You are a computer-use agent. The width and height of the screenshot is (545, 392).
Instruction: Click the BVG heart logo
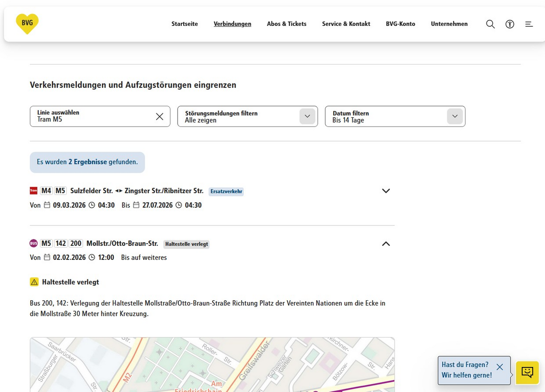pyautogui.click(x=27, y=24)
